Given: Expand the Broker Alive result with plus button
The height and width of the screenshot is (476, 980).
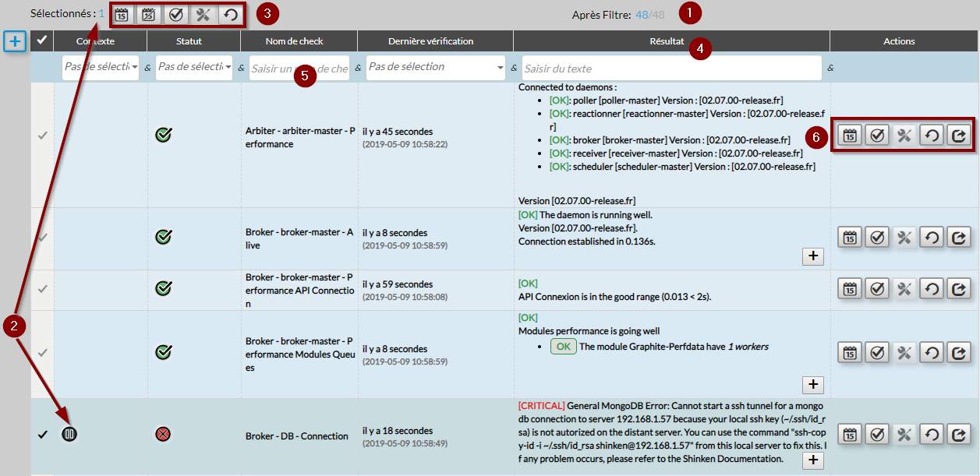Looking at the screenshot, I should click(x=812, y=256).
